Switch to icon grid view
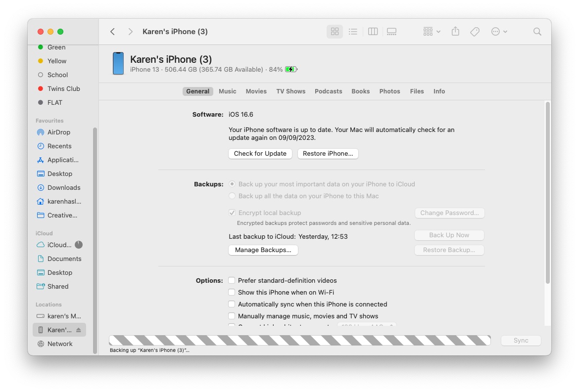The width and height of the screenshot is (579, 392). pyautogui.click(x=335, y=32)
